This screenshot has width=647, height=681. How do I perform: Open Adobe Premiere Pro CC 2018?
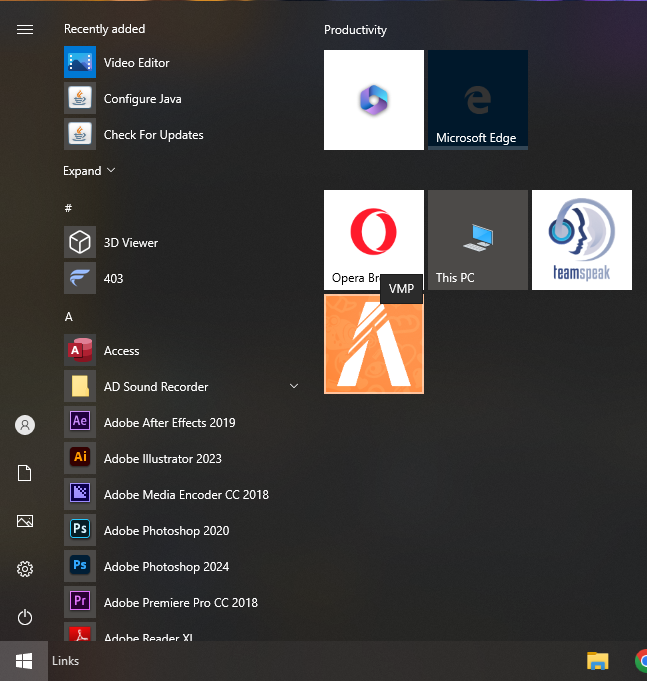pyautogui.click(x=180, y=603)
